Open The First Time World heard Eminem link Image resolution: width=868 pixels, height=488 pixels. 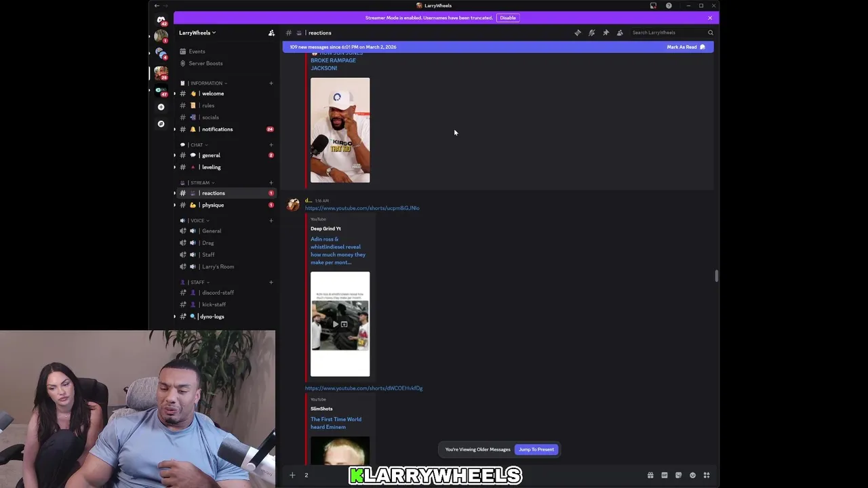336,423
